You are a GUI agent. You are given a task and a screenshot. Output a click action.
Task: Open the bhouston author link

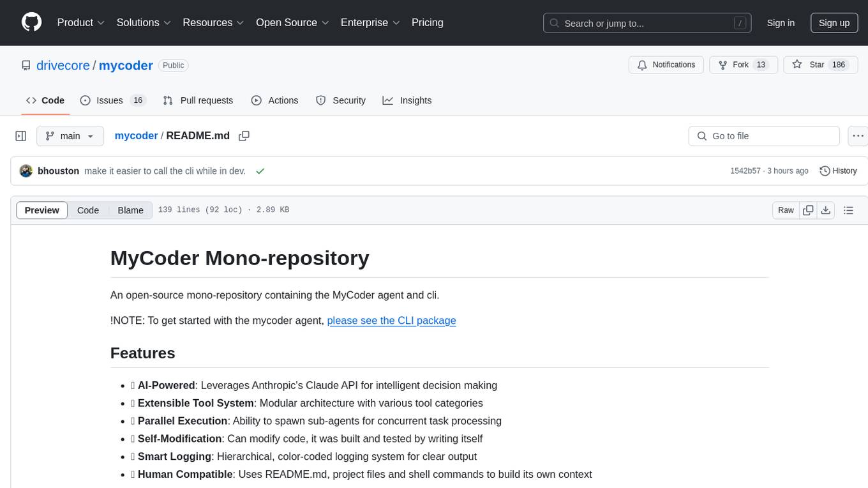point(58,171)
